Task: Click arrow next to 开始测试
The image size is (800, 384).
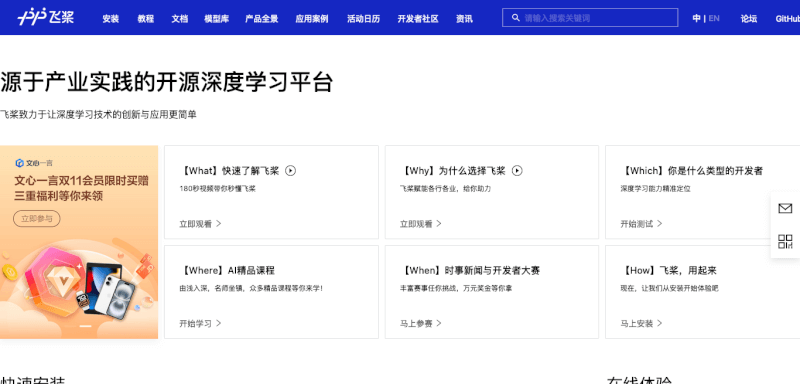Action: (659, 223)
